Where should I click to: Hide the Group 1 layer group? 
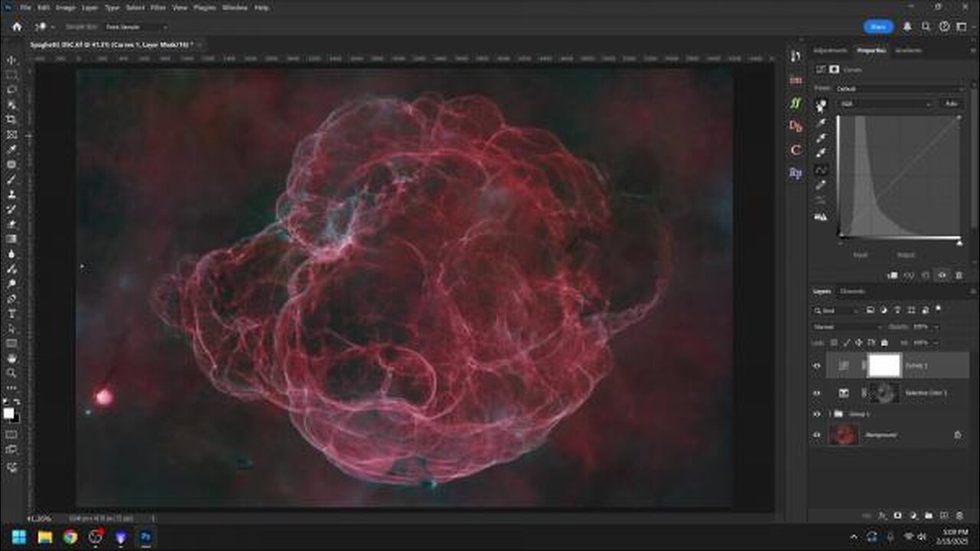(x=817, y=414)
